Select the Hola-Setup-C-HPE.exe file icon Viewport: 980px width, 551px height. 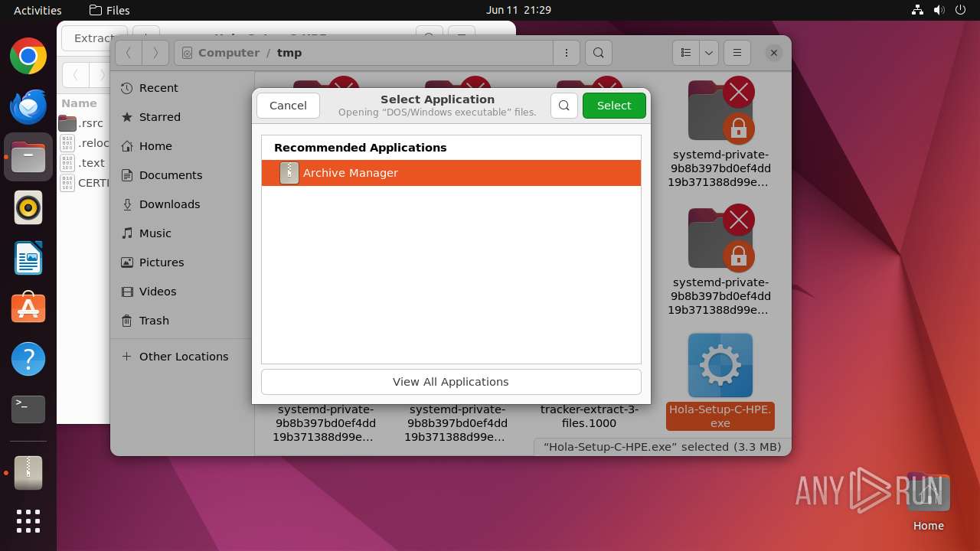tap(720, 365)
